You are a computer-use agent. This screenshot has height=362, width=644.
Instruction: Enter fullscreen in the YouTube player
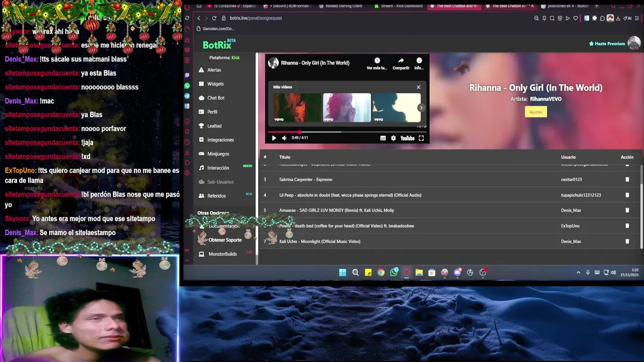[x=421, y=138]
